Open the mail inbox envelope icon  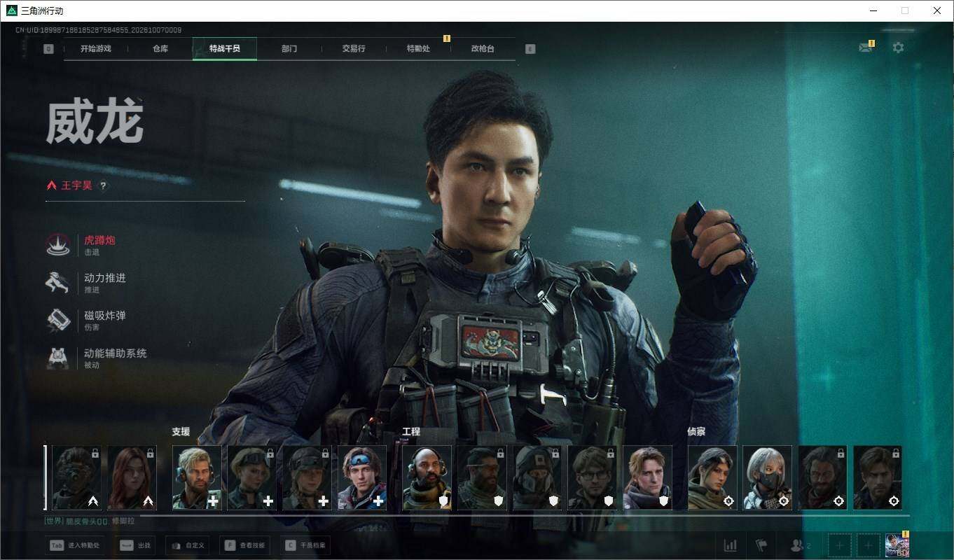pos(866,48)
